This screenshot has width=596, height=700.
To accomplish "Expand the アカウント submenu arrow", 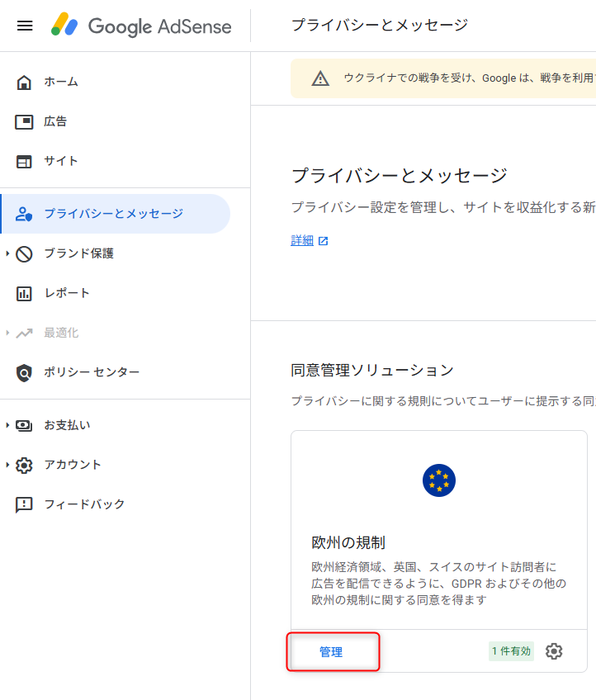I will click(x=7, y=466).
